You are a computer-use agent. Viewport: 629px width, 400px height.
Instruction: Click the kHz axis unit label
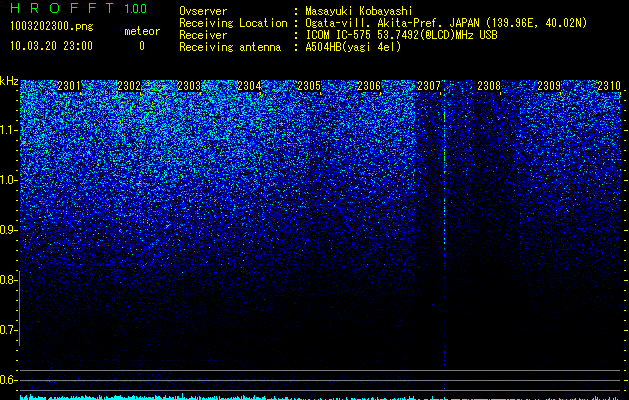coord(9,81)
